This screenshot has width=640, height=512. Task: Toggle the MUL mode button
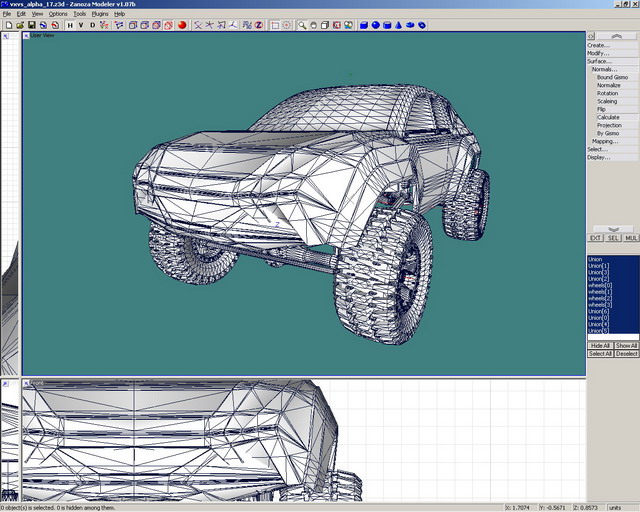[631, 238]
